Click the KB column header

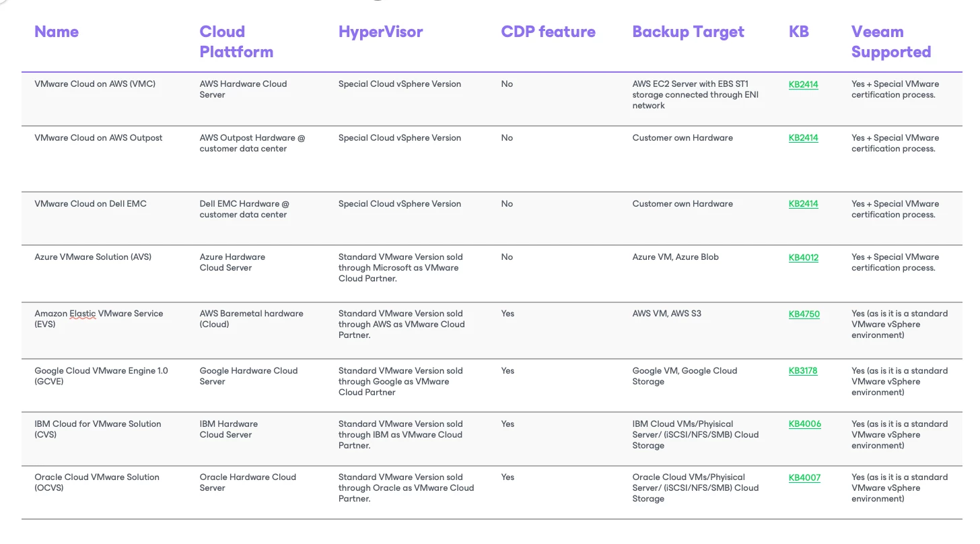798,32
